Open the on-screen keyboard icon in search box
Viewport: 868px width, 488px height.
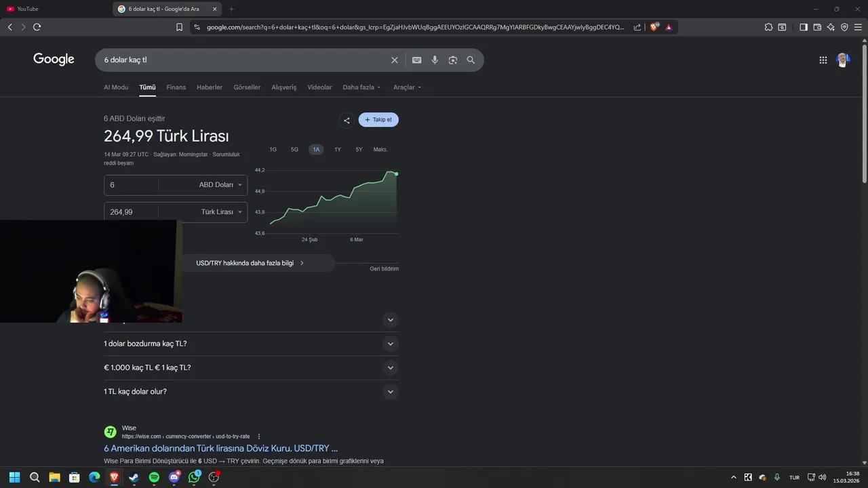[417, 60]
